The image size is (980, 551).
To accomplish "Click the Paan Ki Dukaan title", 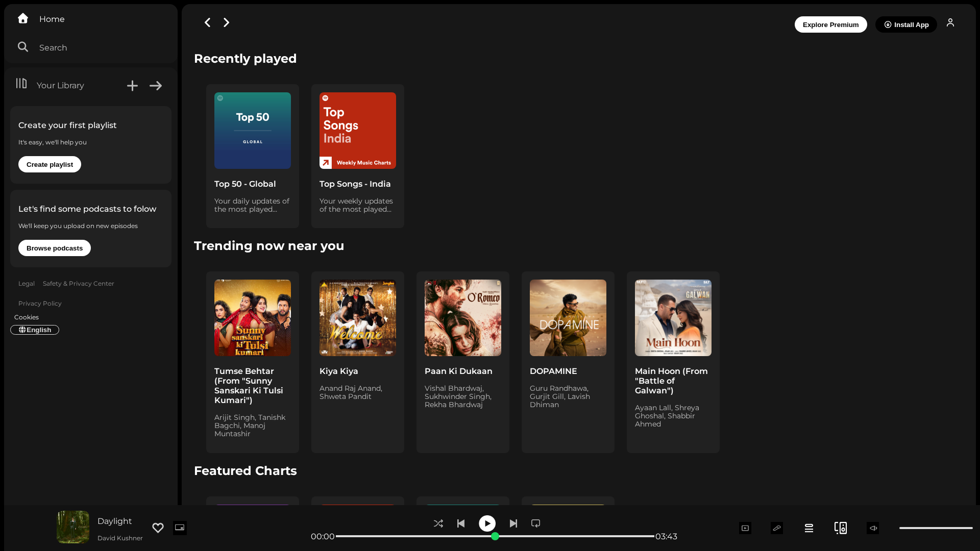I will point(458,371).
